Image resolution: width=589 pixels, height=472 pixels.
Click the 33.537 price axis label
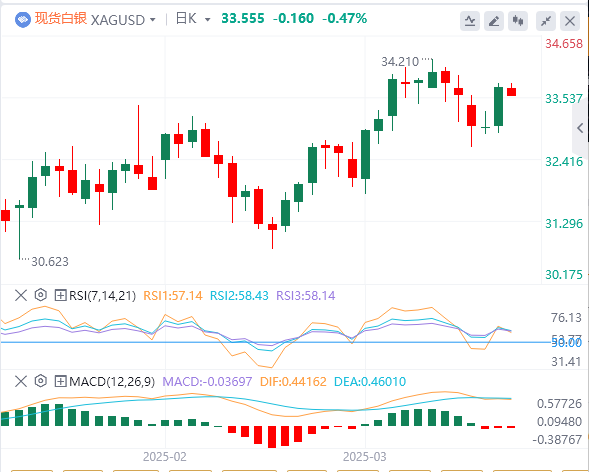pyautogui.click(x=564, y=99)
